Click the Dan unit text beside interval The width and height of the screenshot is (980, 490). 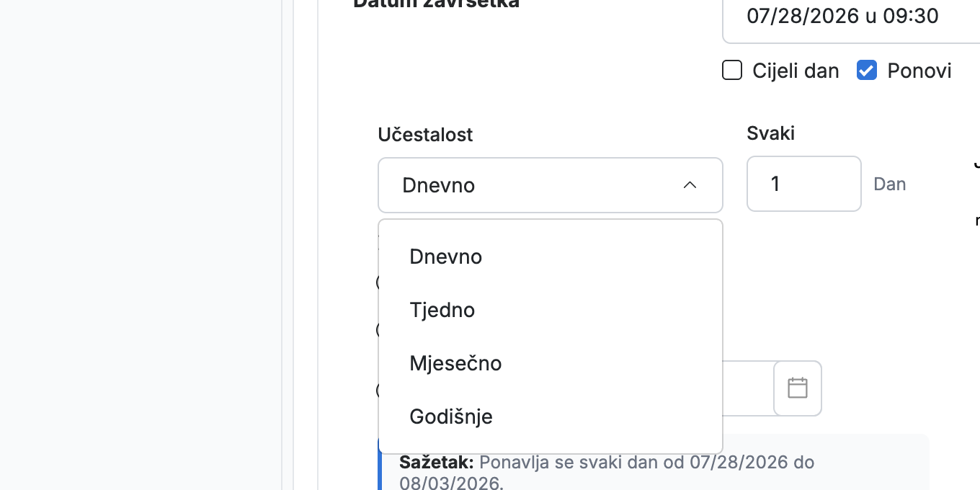[890, 184]
